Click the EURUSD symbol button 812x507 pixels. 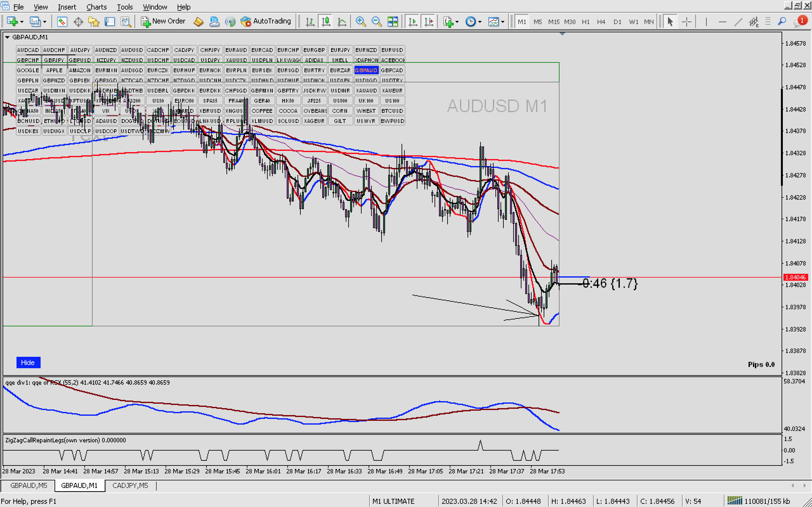click(392, 50)
